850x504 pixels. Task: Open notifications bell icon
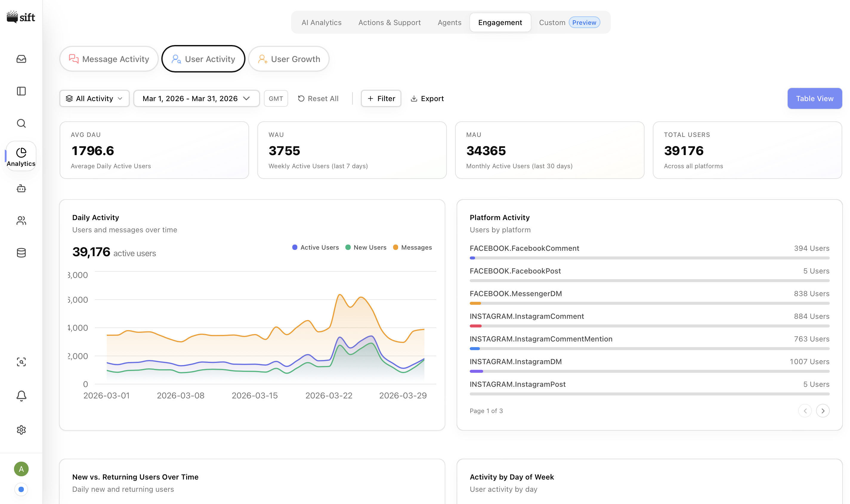coord(21,396)
